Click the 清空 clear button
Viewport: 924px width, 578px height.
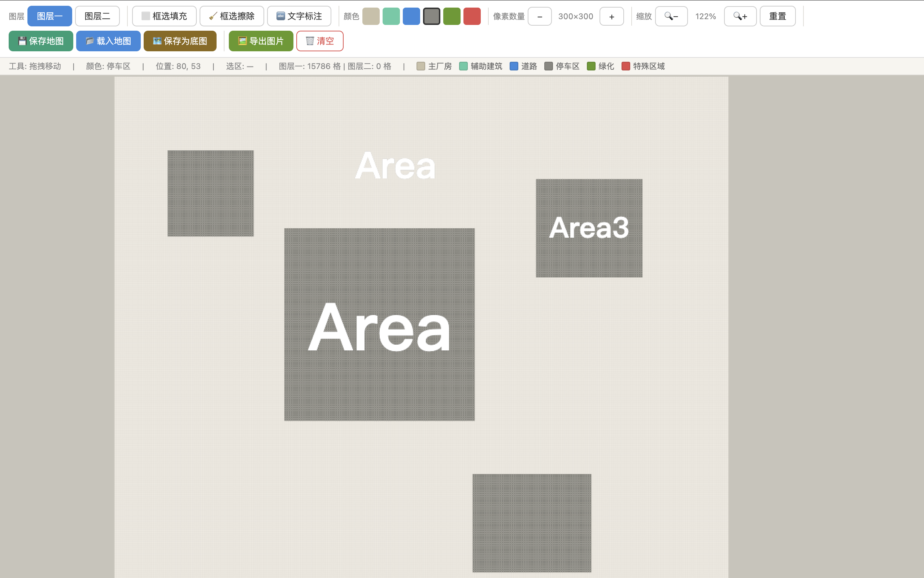click(320, 41)
